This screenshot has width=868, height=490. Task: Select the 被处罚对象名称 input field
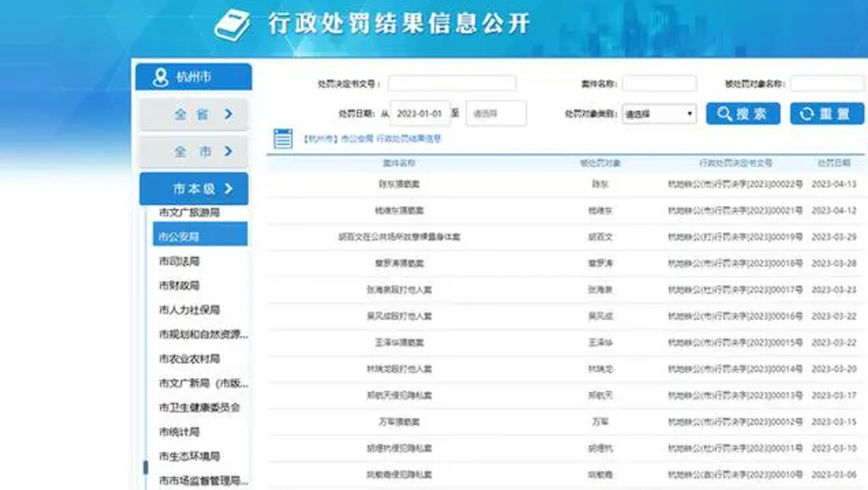tap(826, 83)
